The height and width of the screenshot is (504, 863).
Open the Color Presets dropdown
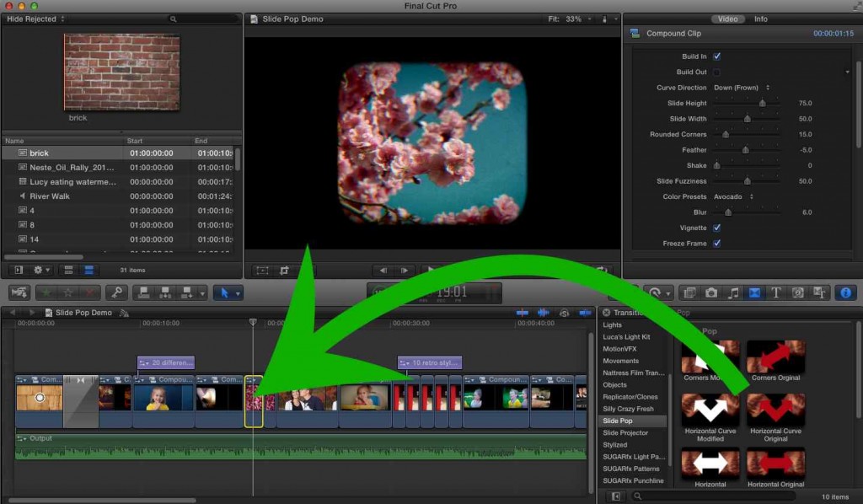click(x=734, y=196)
